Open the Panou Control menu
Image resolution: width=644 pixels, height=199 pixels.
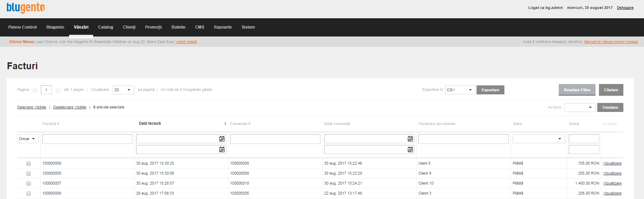(x=22, y=27)
